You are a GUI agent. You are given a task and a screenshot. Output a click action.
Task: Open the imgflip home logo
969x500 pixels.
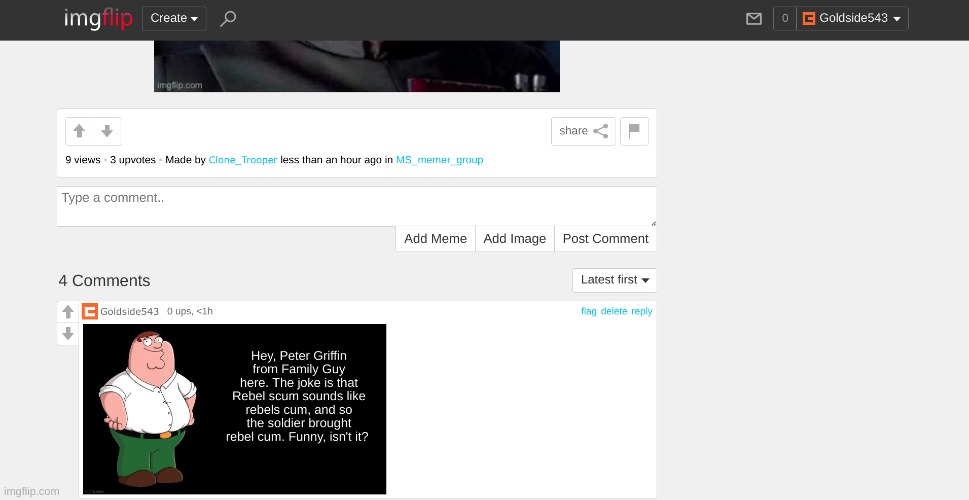coord(98,19)
